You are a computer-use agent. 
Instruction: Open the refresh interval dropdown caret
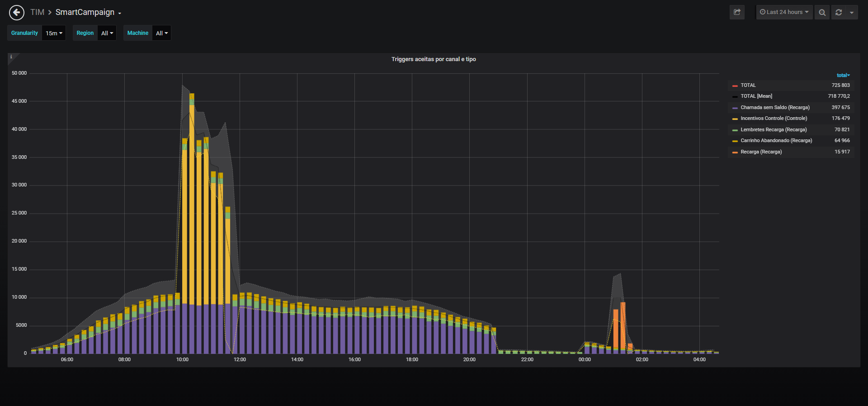pyautogui.click(x=852, y=12)
